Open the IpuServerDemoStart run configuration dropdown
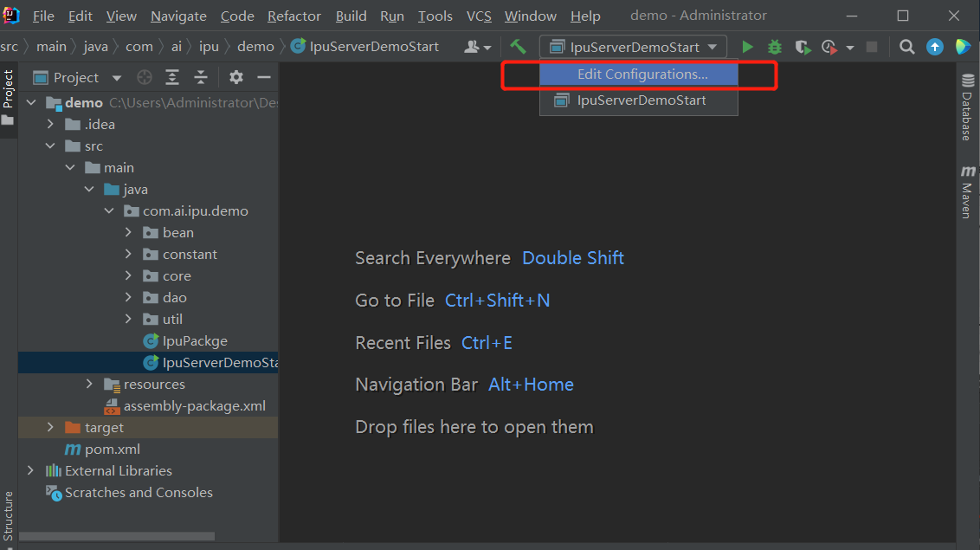The image size is (980, 550). pos(632,47)
